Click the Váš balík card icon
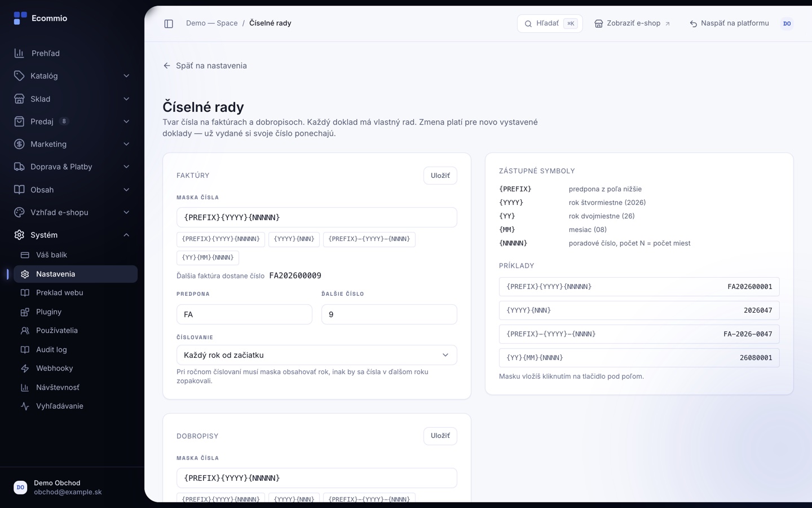This screenshot has width=812, height=508. pyautogui.click(x=25, y=255)
